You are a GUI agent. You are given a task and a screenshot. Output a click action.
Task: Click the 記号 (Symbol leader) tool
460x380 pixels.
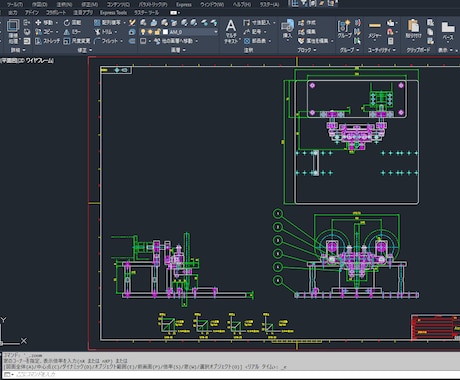click(252, 32)
